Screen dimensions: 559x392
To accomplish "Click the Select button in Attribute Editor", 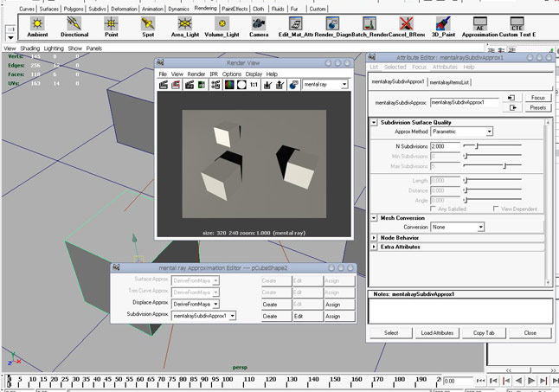I will coord(391,333).
